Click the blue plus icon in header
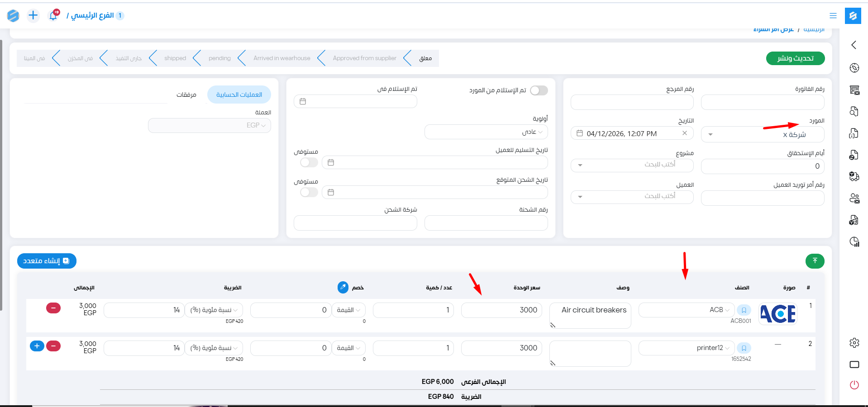 (33, 15)
